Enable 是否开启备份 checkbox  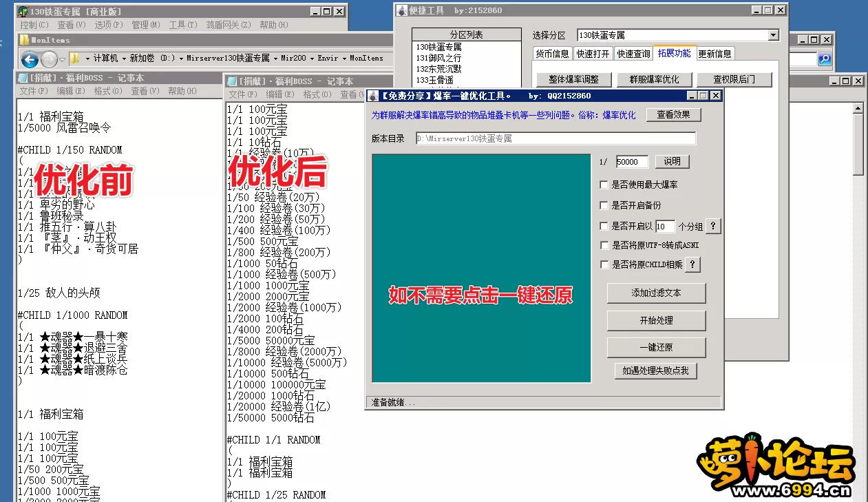[604, 205]
